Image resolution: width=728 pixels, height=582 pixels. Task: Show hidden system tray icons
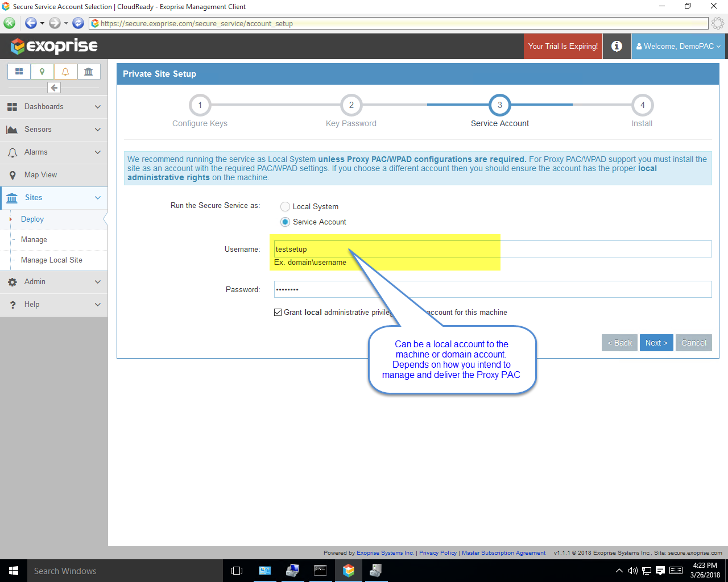coord(619,571)
